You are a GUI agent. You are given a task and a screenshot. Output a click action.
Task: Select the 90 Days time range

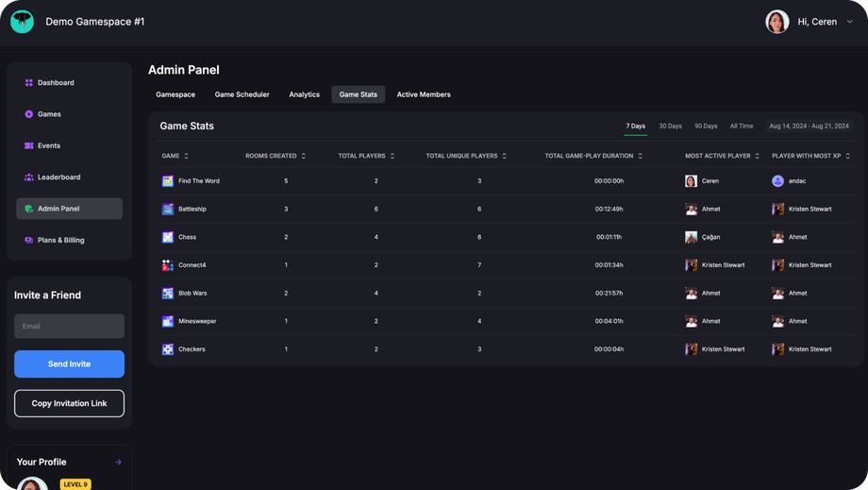tap(706, 126)
